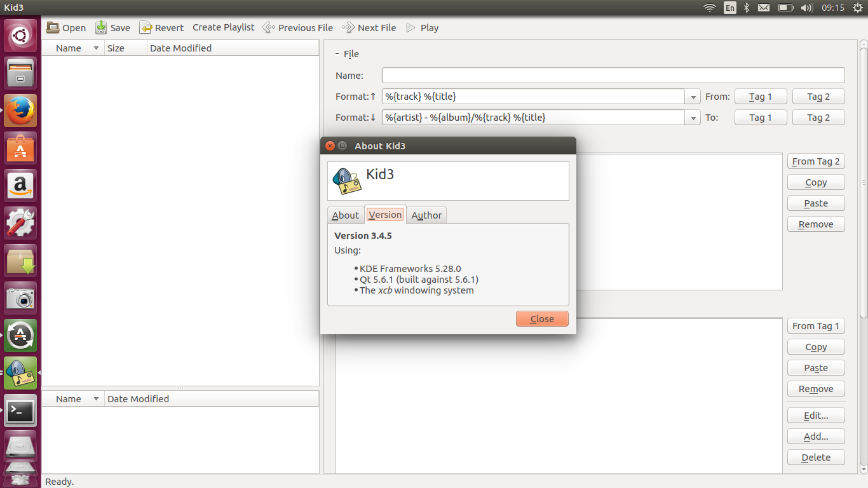Viewport: 868px width, 488px height.
Task: Go to Next File in the toolbar
Action: click(x=369, y=28)
